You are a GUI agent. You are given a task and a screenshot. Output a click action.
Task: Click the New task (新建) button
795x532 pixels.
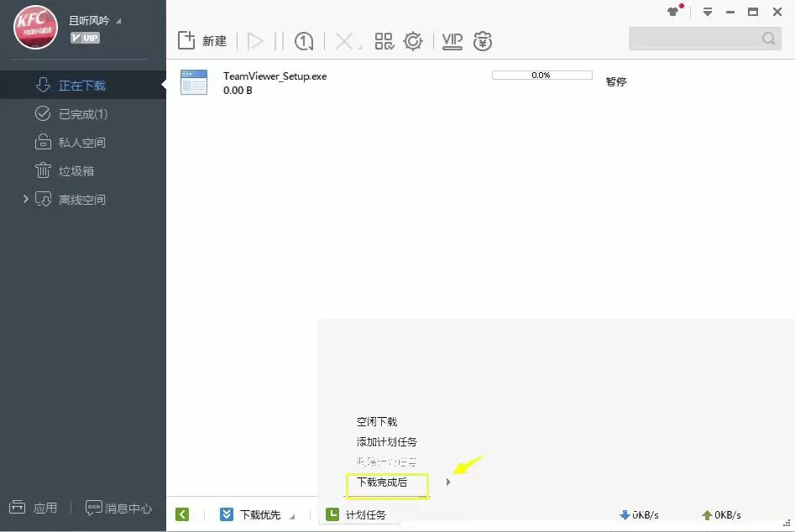[201, 41]
